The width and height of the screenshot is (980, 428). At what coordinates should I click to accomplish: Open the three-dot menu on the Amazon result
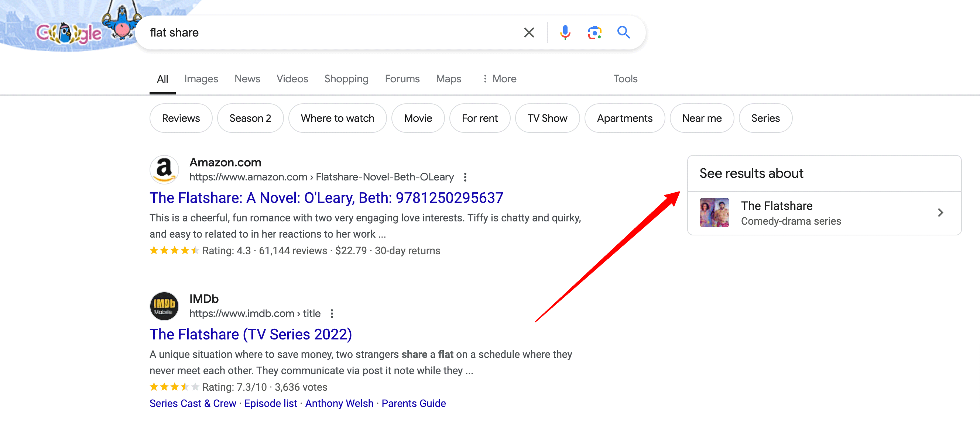pos(465,177)
